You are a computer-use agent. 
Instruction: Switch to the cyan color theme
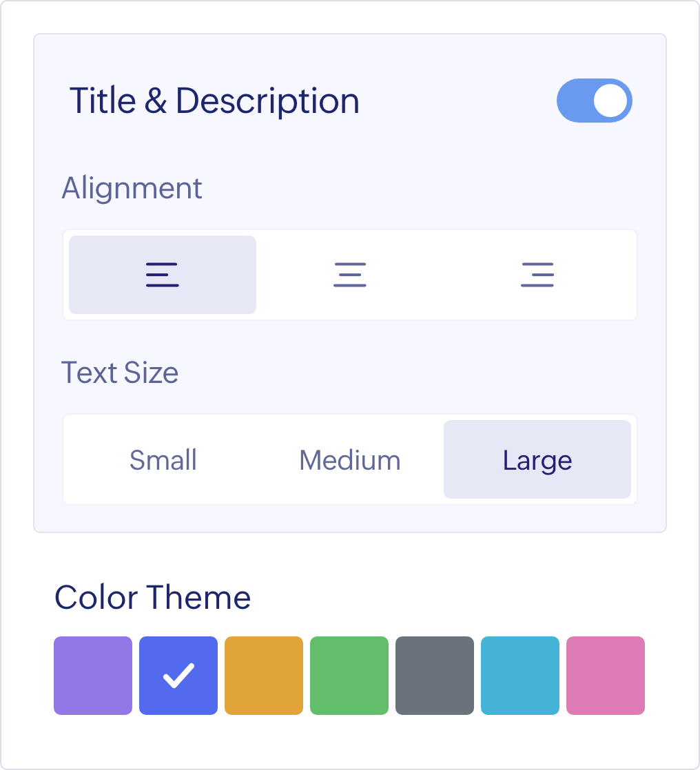pyautogui.click(x=520, y=676)
